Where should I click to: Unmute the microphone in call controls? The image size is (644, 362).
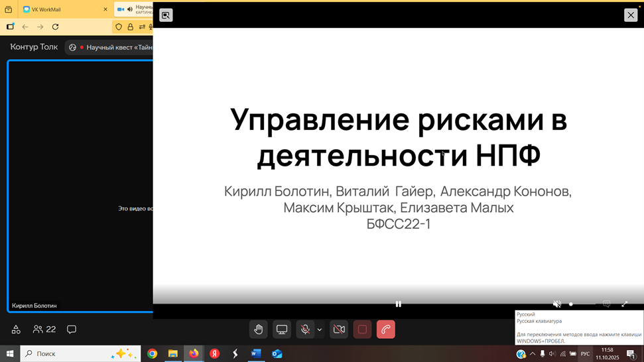point(305,330)
